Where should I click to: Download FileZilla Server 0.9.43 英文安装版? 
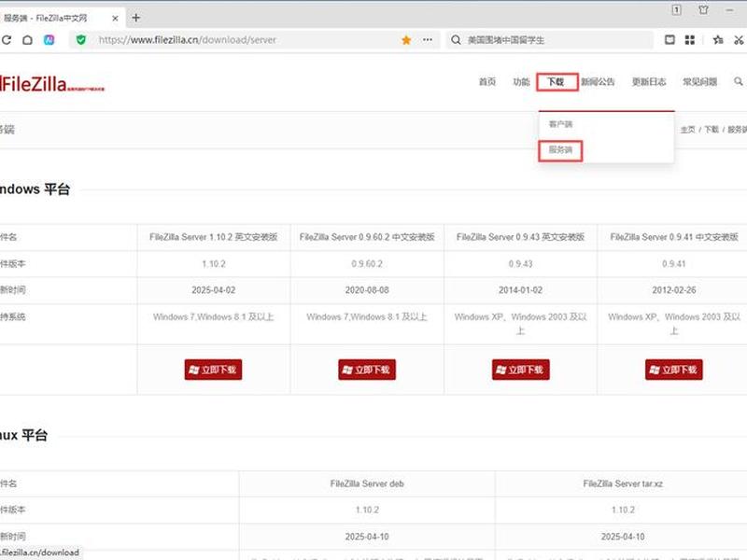click(521, 370)
